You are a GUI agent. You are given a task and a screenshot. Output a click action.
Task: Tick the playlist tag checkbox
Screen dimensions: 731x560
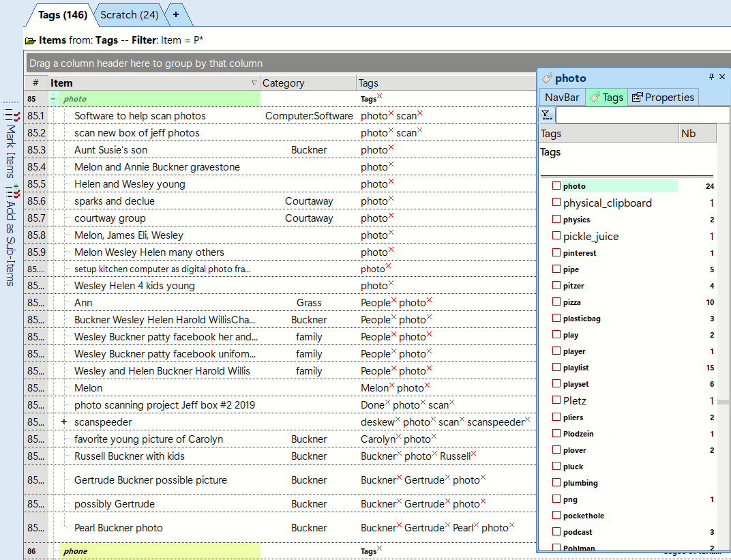[556, 368]
